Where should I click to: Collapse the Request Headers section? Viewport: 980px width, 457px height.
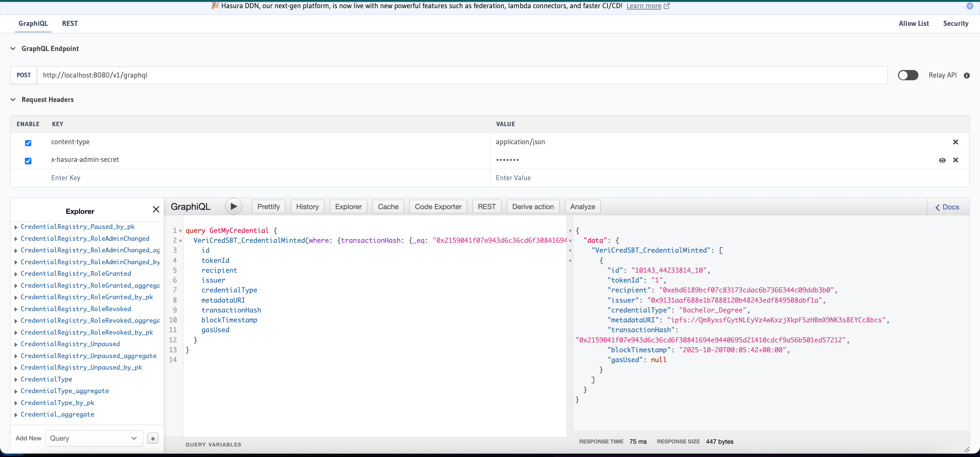pos(13,100)
